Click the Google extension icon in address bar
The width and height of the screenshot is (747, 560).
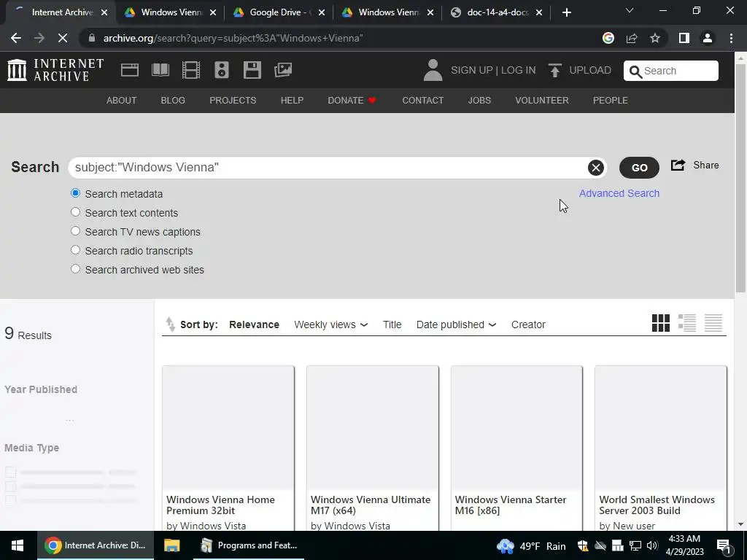pos(608,38)
